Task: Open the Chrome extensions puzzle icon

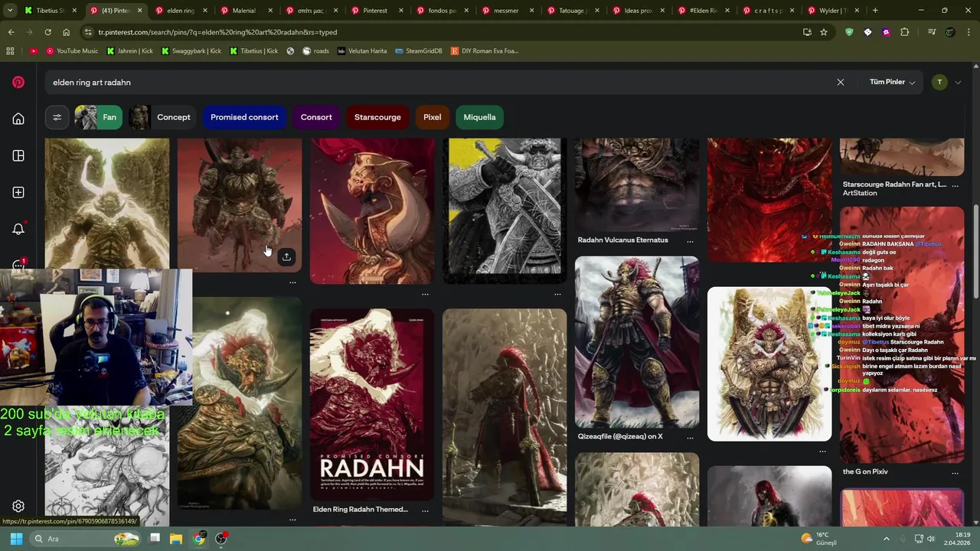Action: point(905,32)
